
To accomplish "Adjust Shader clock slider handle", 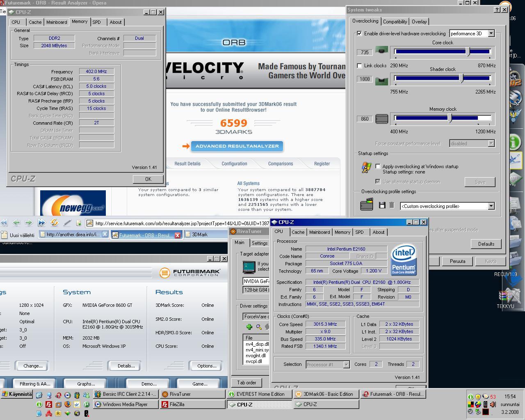I will tap(461, 78).
